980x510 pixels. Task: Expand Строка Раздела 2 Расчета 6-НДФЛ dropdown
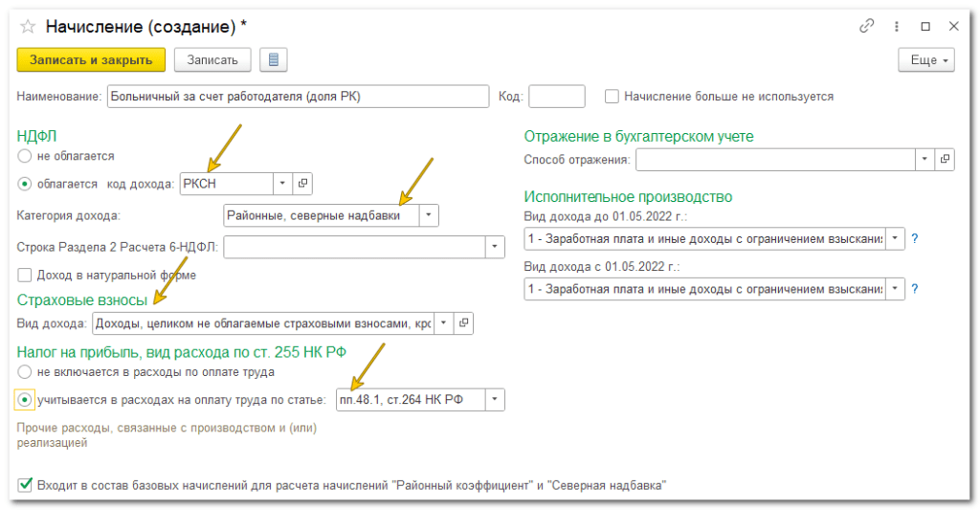(494, 248)
